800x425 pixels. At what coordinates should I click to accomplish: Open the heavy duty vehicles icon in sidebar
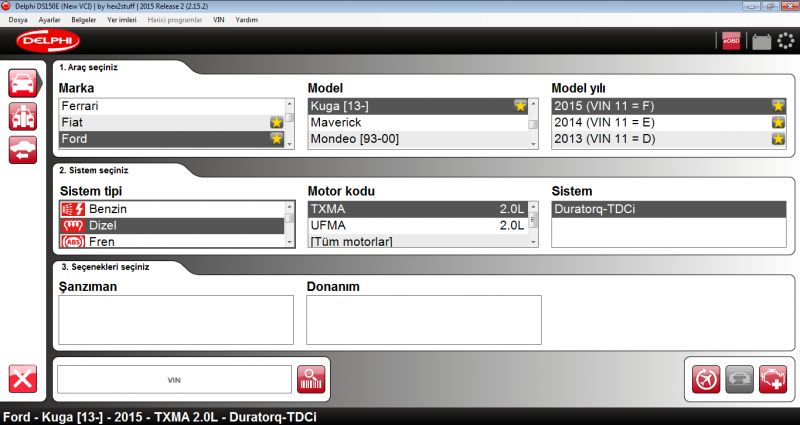(x=22, y=116)
